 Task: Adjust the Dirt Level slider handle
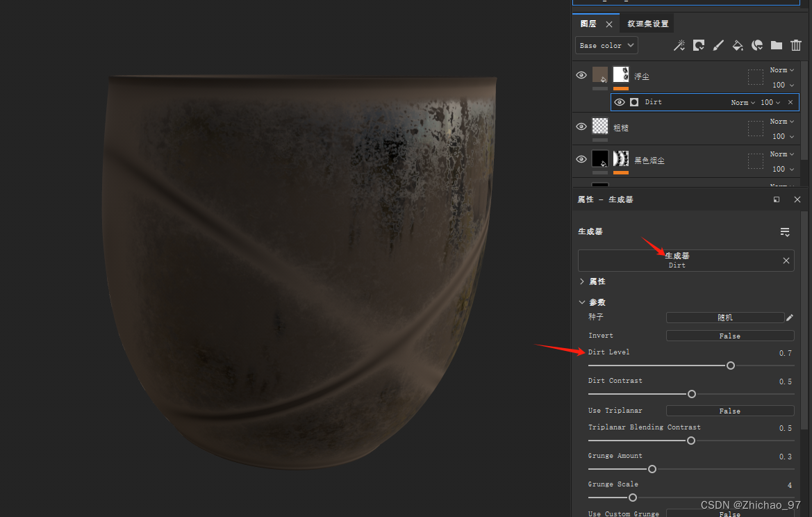click(731, 366)
